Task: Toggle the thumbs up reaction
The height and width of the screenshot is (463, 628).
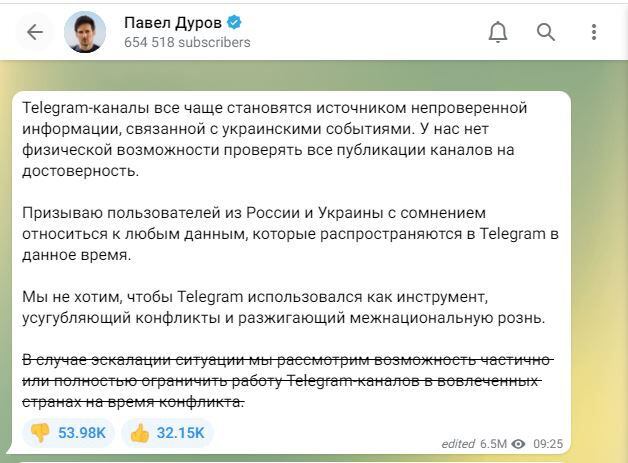Action: 139,432
